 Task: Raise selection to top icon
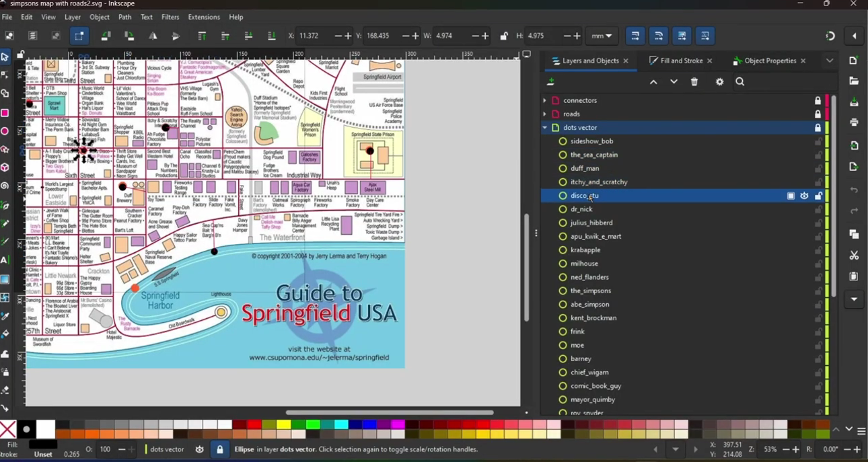click(202, 36)
